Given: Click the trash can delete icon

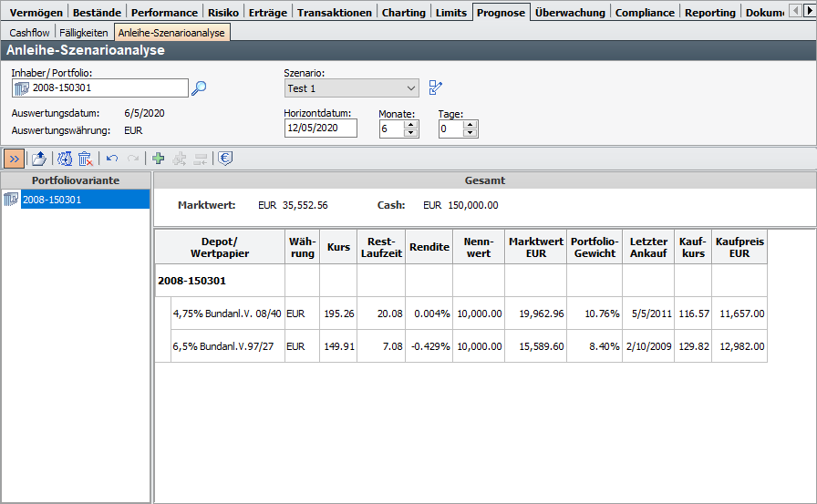Looking at the screenshot, I should (x=85, y=159).
